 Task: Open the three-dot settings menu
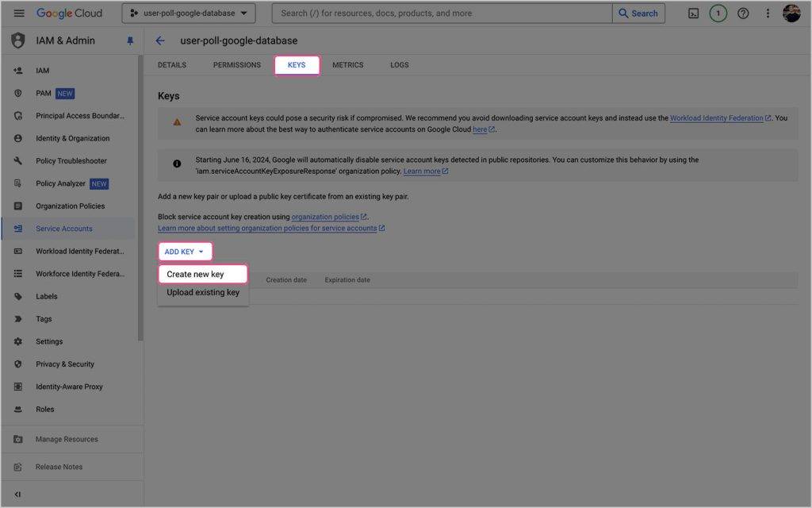[768, 13]
